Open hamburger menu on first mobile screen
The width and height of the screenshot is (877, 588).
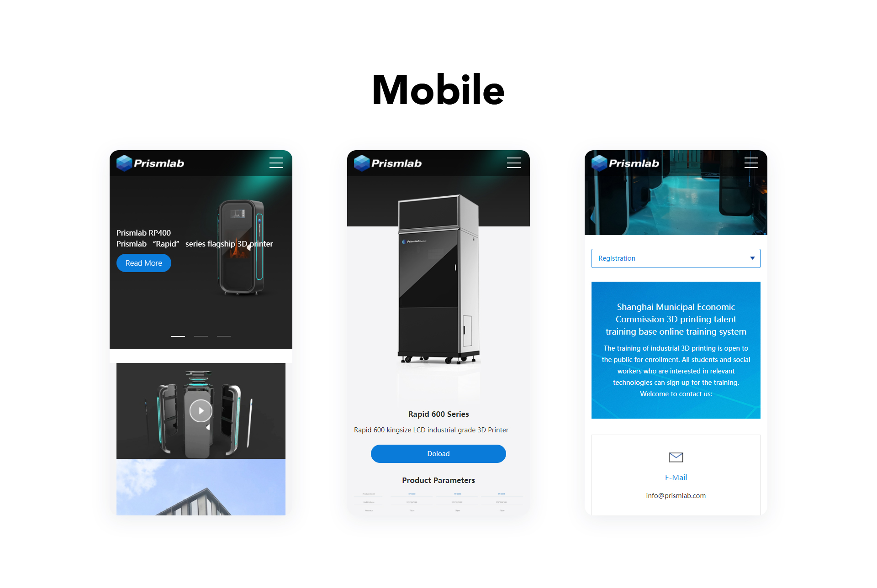point(276,163)
